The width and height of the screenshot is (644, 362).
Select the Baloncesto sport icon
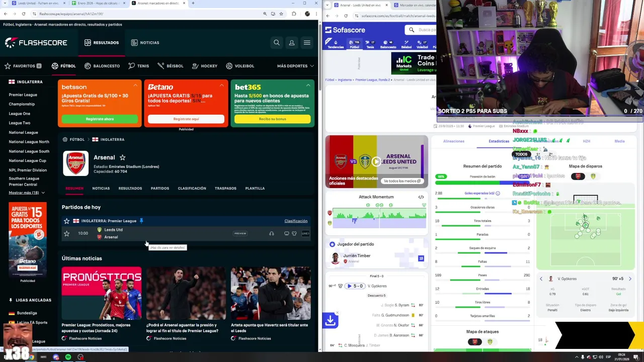click(88, 66)
